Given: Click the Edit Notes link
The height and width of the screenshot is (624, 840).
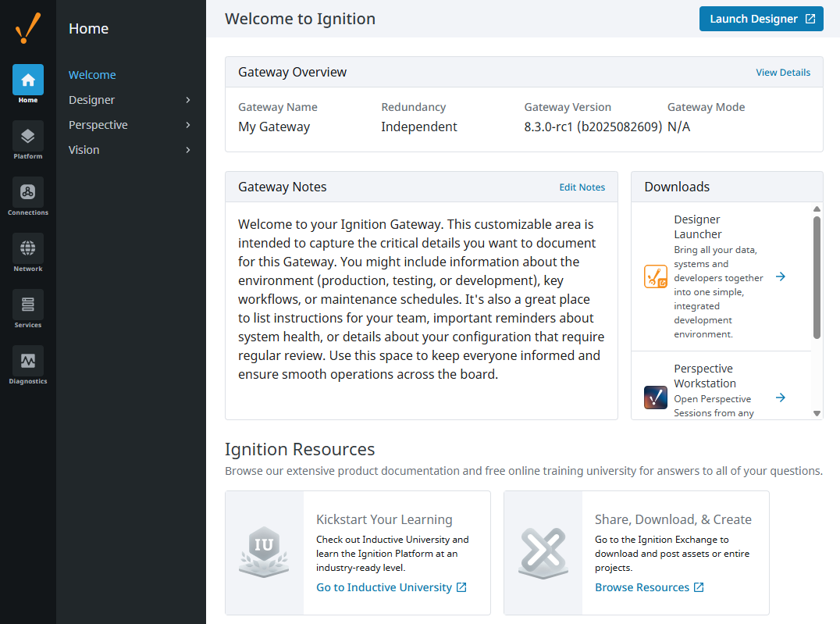Looking at the screenshot, I should click(x=582, y=187).
